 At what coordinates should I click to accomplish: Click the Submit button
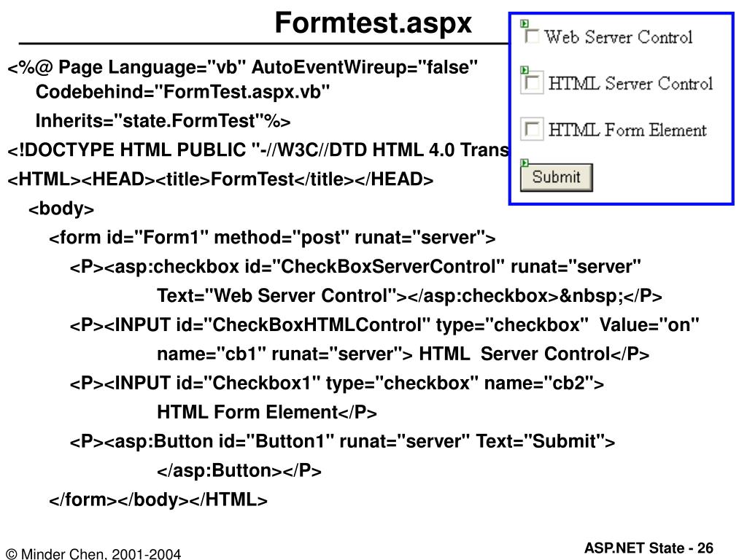click(557, 177)
